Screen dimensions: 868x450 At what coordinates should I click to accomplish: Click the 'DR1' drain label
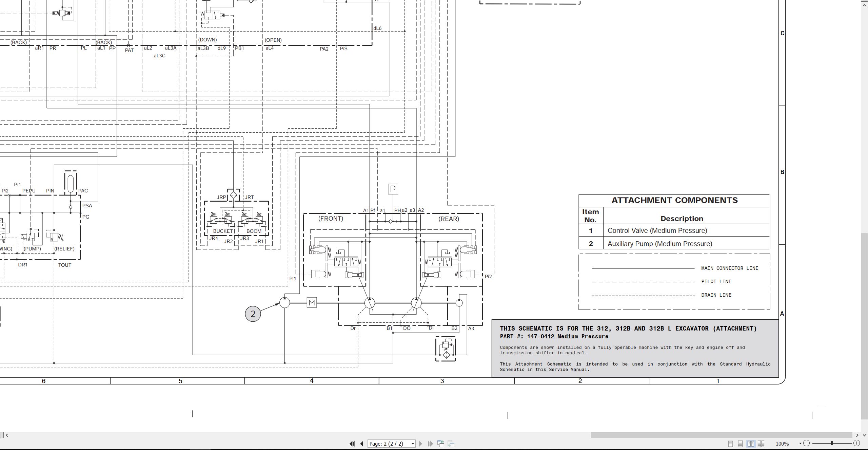(23, 265)
